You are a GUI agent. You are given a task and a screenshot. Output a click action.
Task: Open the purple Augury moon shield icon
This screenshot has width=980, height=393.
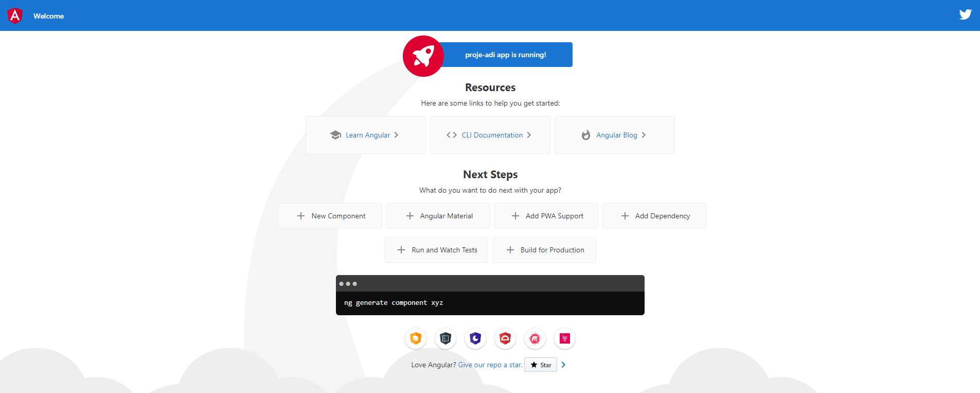click(475, 338)
